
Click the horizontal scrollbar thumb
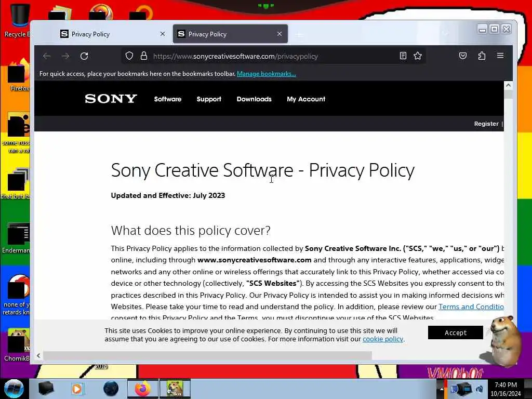207,355
